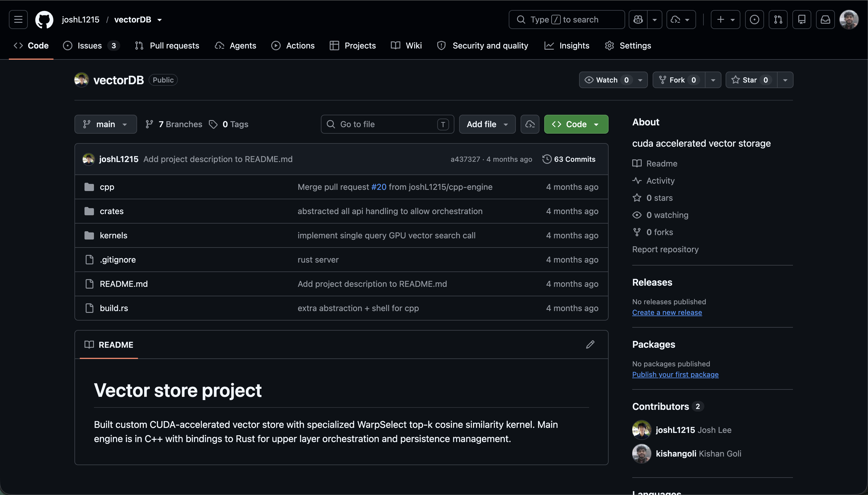Expand the Fork options dropdown arrow
Screen dimensions: 868x495
click(713, 80)
